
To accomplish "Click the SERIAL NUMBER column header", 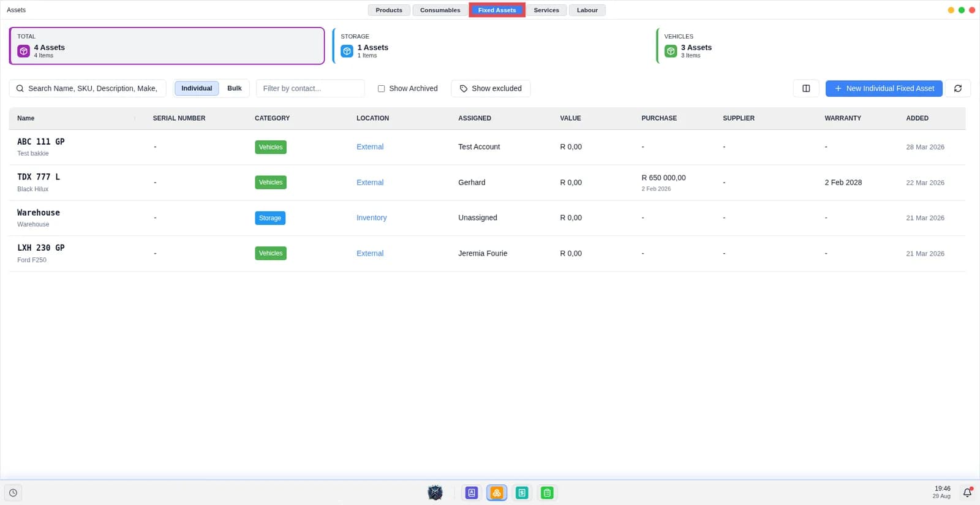I will click(179, 118).
